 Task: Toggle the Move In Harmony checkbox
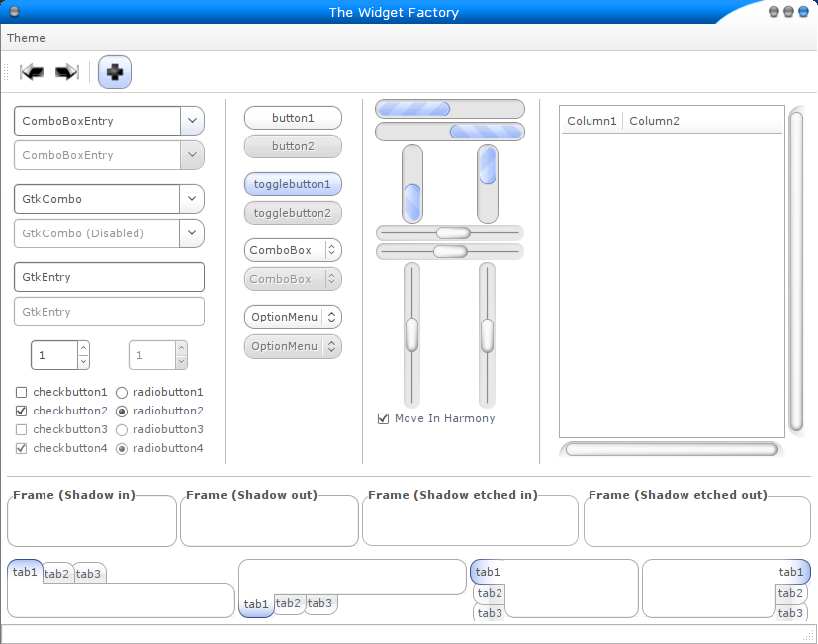383,418
